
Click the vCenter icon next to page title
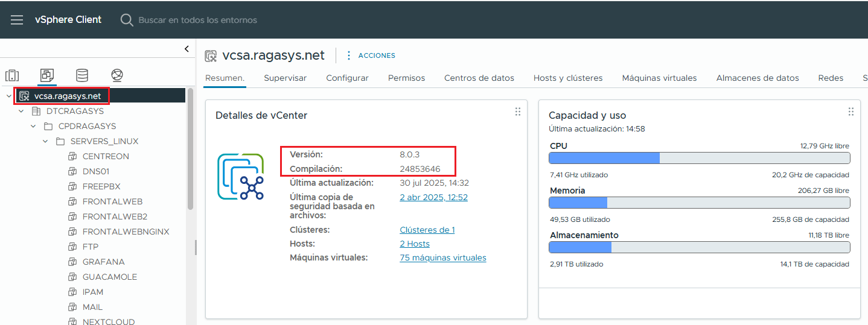tap(211, 56)
